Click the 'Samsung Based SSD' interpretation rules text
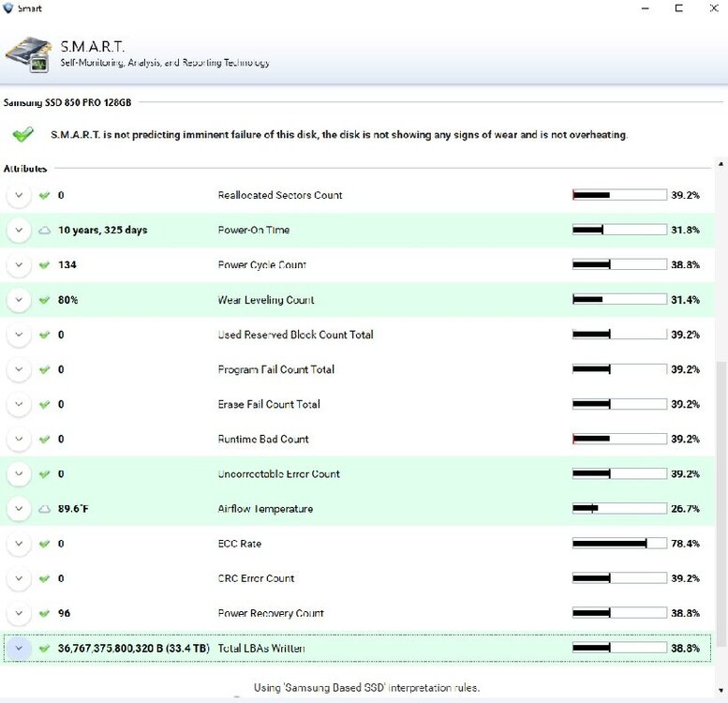728x703 pixels. (x=366, y=688)
